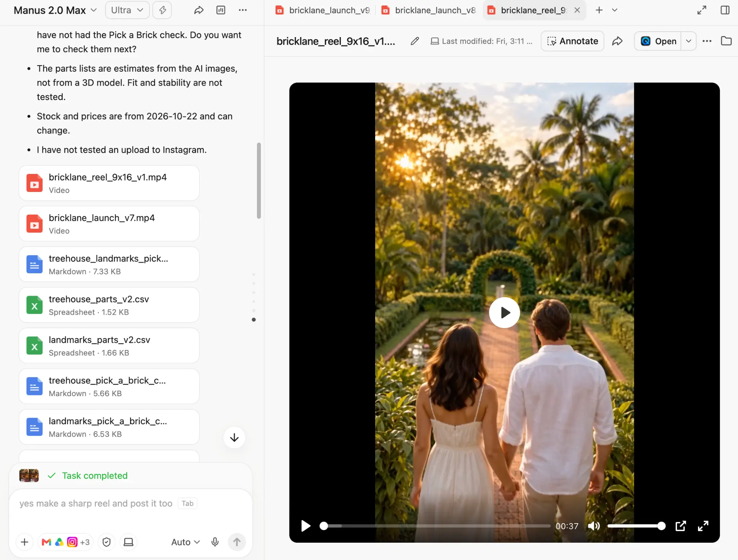Image resolution: width=738 pixels, height=560 pixels.
Task: Click the task thumbnail beside Task completed
Action: point(29,475)
